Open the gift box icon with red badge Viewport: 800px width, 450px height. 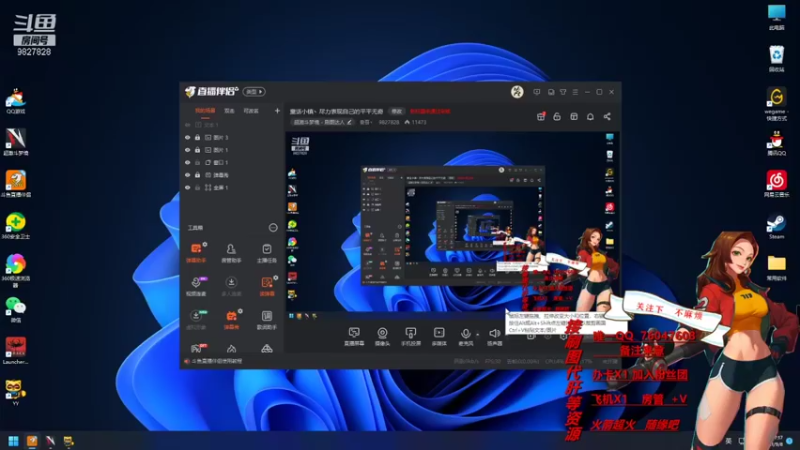(541, 116)
